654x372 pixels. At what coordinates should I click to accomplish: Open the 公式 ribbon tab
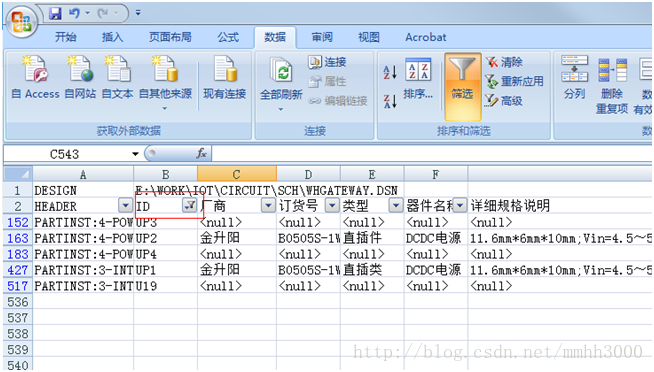pos(228,37)
